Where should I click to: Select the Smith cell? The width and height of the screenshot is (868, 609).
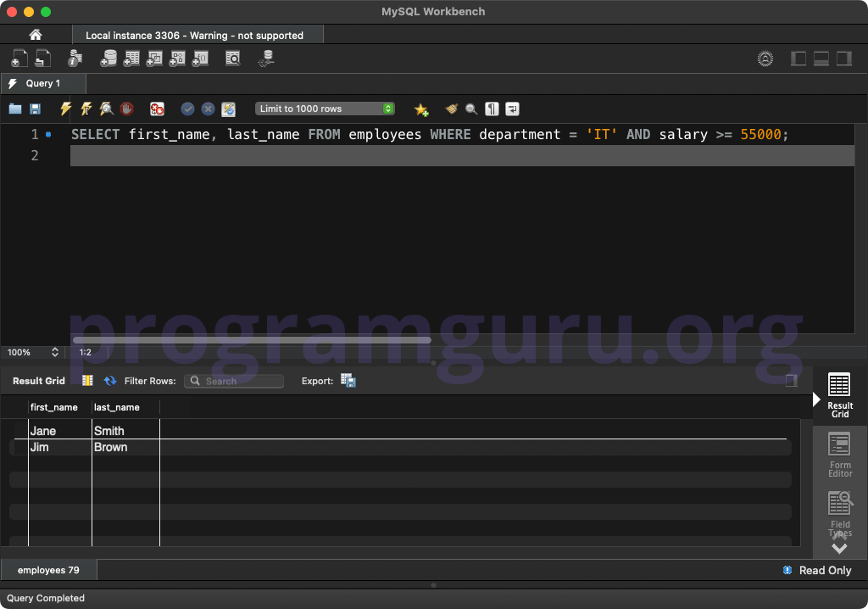125,431
